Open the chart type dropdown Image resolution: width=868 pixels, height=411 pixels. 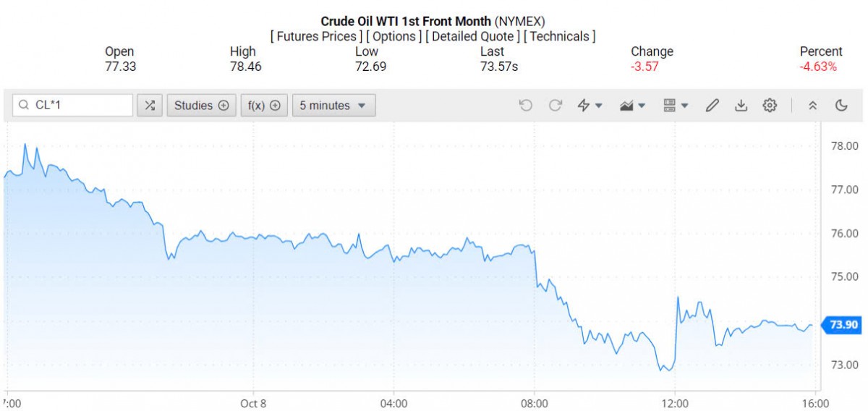coord(633,106)
